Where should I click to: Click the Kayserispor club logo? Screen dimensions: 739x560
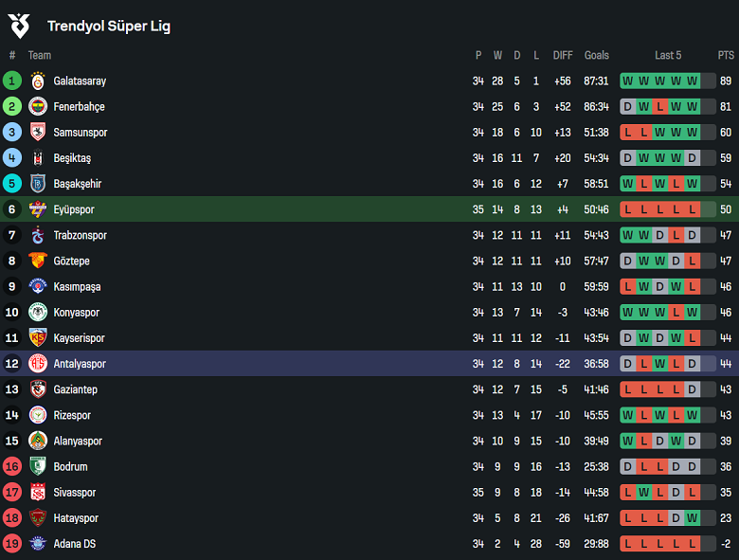(38, 337)
